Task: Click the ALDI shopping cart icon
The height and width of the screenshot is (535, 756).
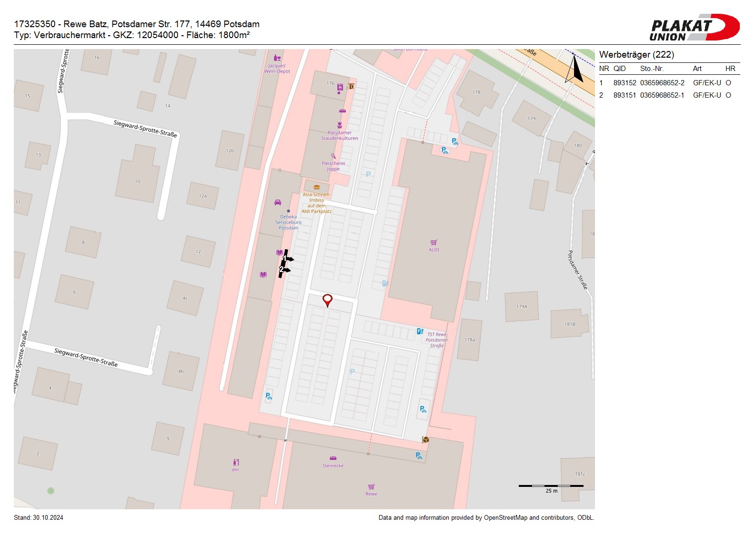Action: (433, 242)
